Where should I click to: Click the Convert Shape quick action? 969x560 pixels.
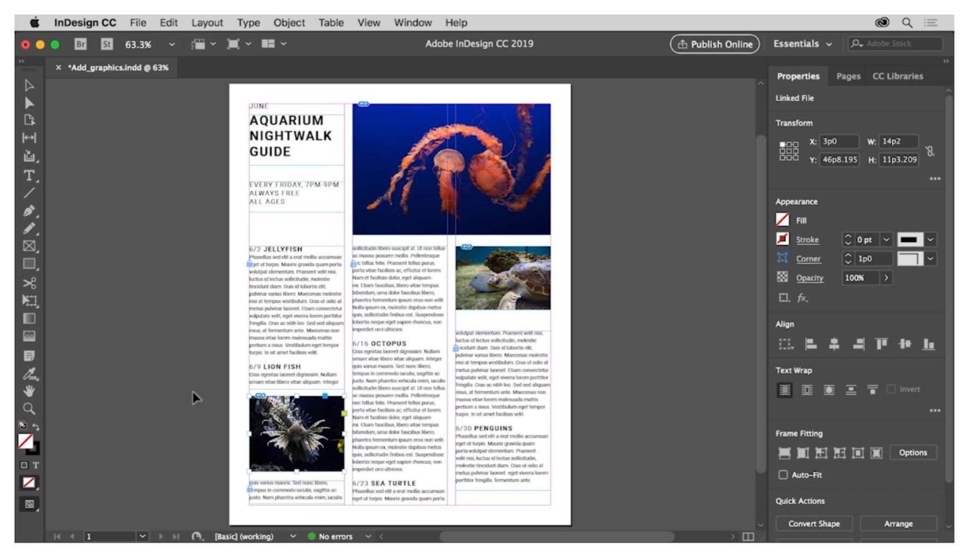813,523
